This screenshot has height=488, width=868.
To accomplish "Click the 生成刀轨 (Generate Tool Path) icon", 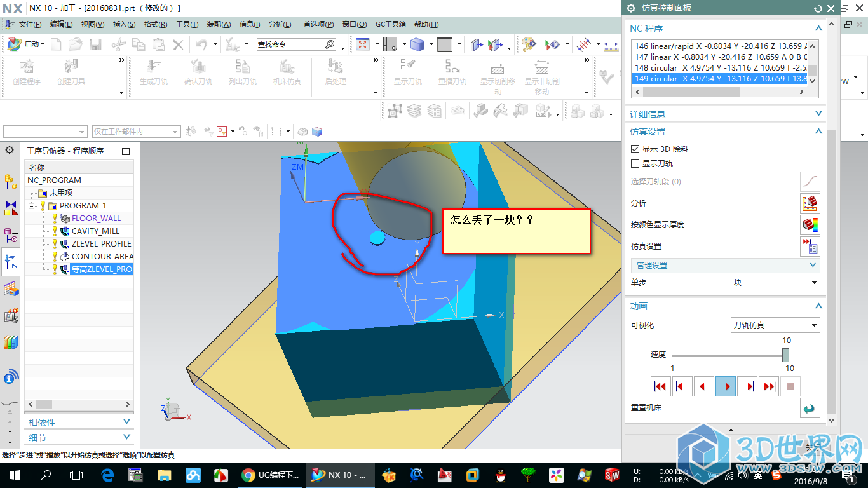I will [x=153, y=67].
